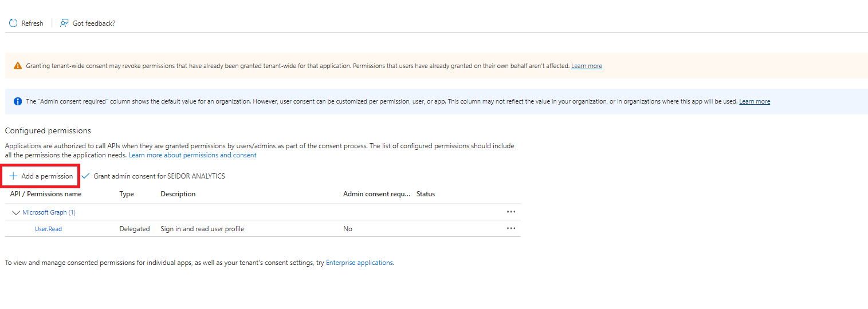This screenshot has width=868, height=309.
Task: Collapse the Microsoft Graph group chevron
Action: coord(15,213)
